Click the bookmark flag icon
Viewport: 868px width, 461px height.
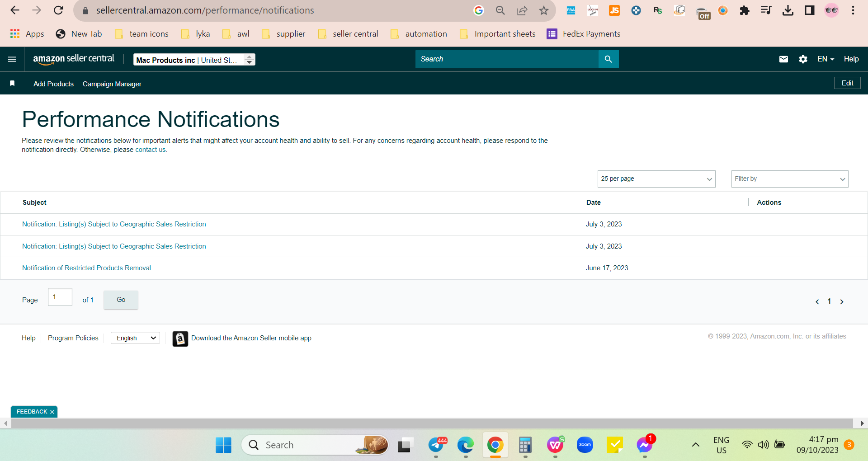point(12,84)
